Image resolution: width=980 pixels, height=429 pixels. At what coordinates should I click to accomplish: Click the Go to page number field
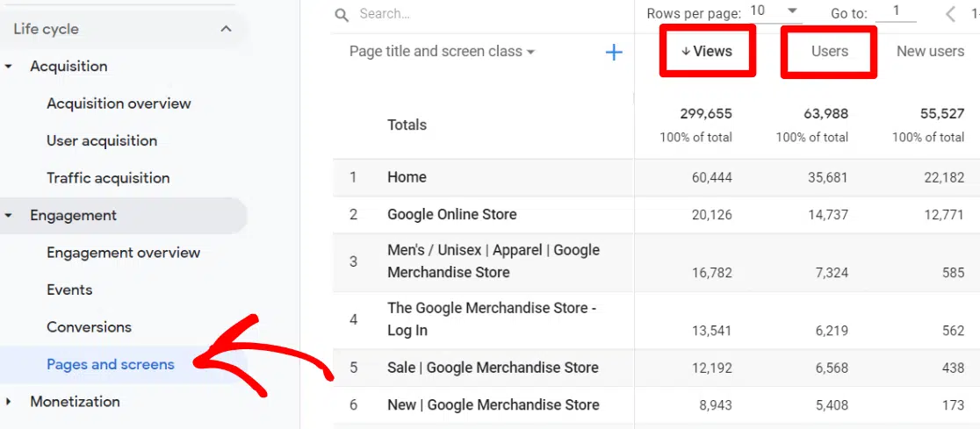click(x=896, y=12)
